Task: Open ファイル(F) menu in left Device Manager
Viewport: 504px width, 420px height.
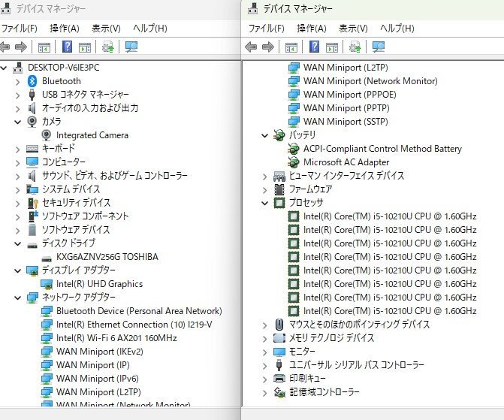Action: pos(20,29)
